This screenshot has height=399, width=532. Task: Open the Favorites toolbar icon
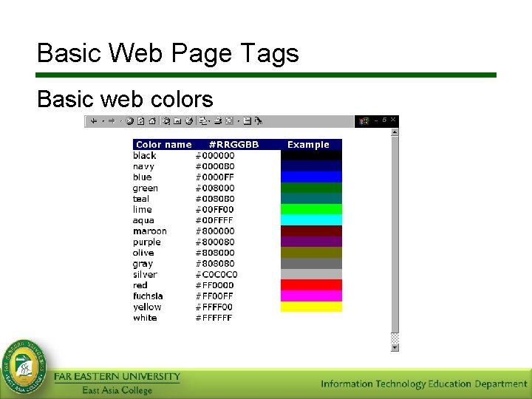(x=177, y=120)
